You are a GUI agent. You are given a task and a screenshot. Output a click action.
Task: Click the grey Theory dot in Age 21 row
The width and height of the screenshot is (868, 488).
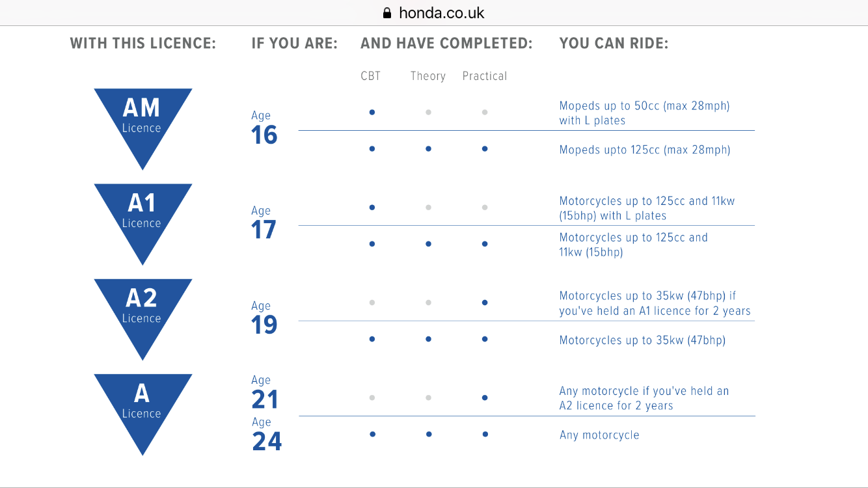(428, 398)
